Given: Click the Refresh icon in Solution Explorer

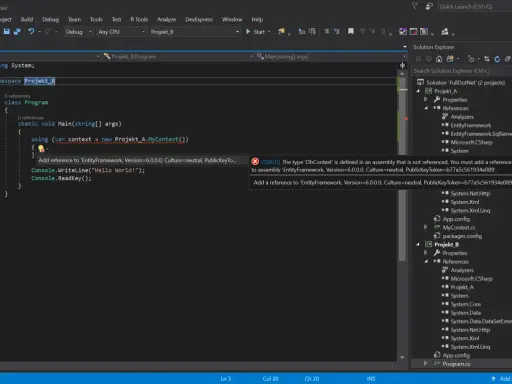Looking at the screenshot, I should click(x=497, y=59).
